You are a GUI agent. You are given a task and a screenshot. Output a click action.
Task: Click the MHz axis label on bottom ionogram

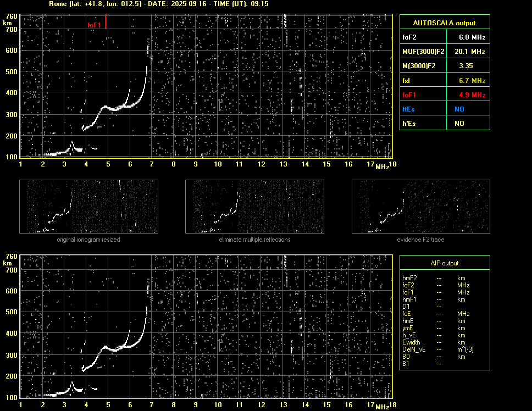382,407
